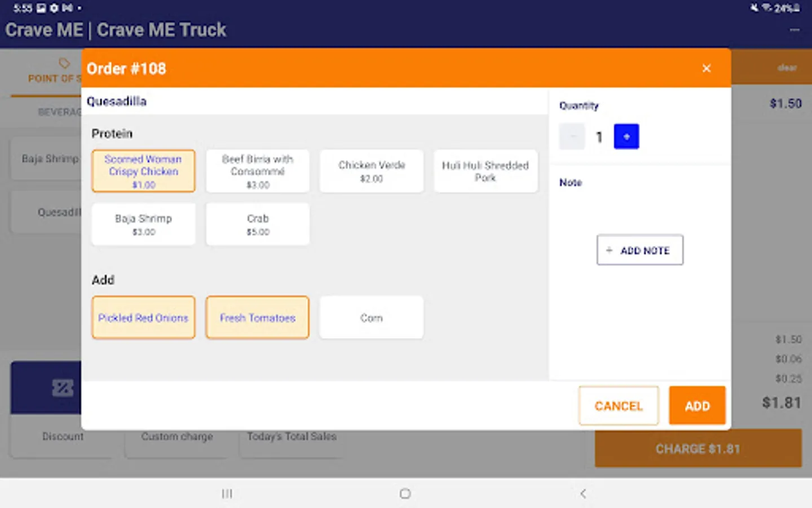Screen dimensions: 812x508
Task: Pick Baja Shrimp item behind dialog
Action: (46, 159)
